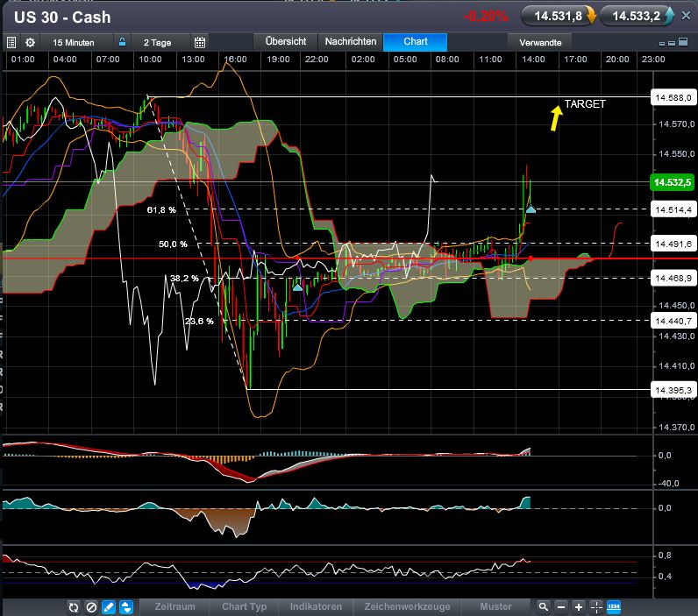698x616 pixels.
Task: Open the calendar date picker icon
Action: coord(200,43)
